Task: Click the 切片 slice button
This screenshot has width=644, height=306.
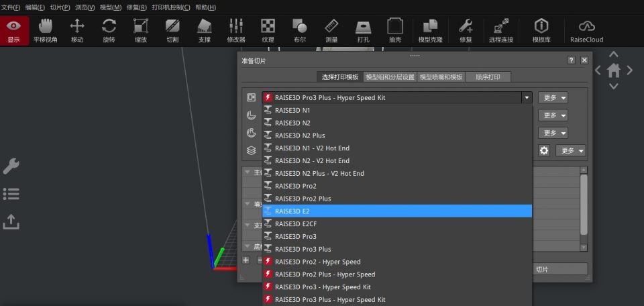Action: click(x=560, y=270)
